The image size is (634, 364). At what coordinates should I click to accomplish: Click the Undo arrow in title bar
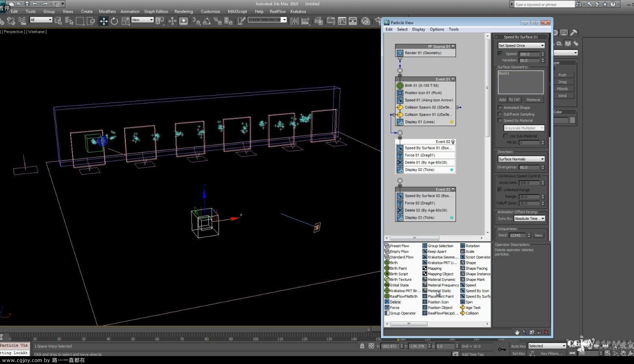[35, 4]
